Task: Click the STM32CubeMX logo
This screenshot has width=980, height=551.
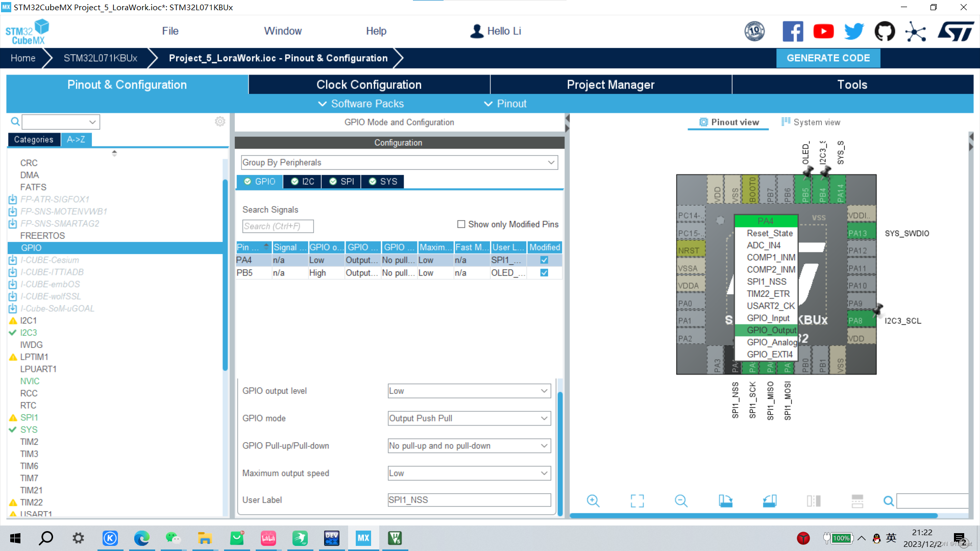Action: click(x=27, y=32)
